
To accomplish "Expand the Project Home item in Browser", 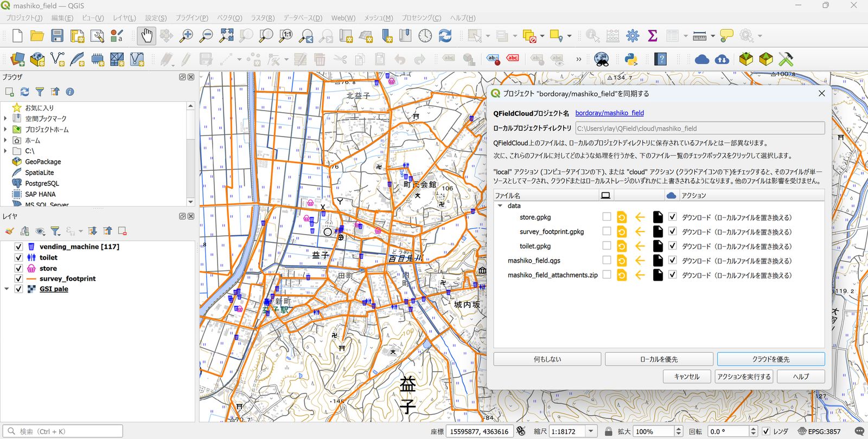I will click(x=5, y=130).
